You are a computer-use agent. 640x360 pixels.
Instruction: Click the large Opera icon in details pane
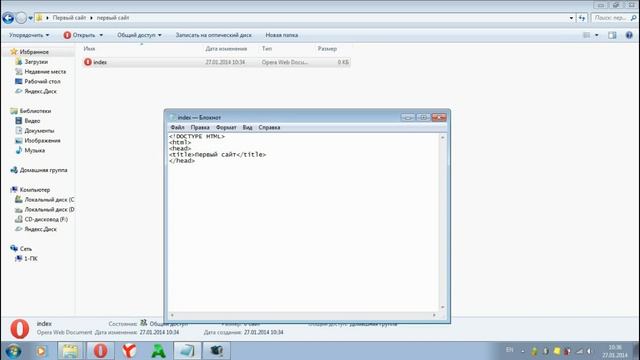tap(20, 329)
